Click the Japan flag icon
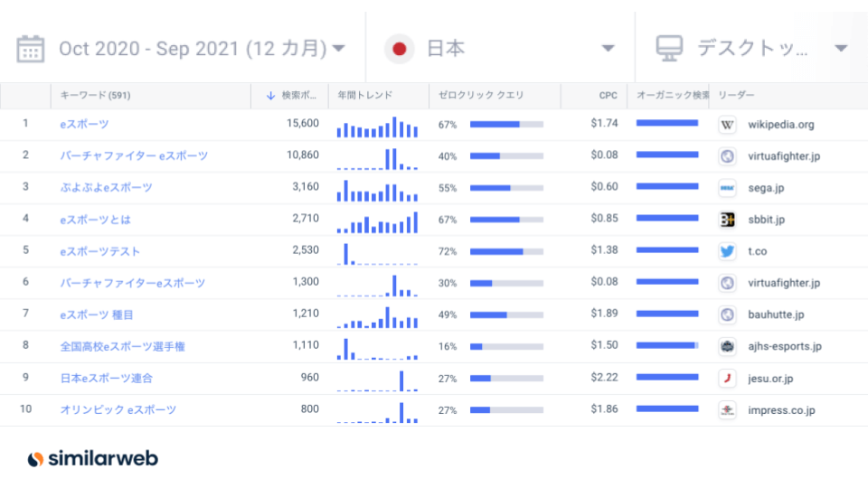 click(399, 48)
